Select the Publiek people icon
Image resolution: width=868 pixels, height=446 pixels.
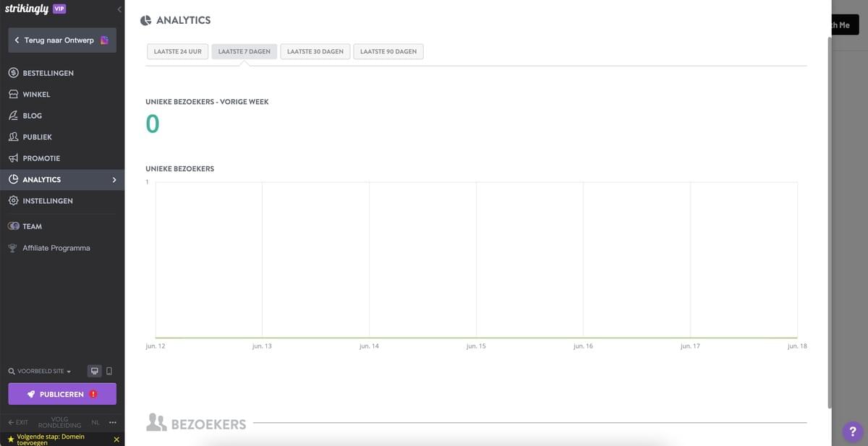13,137
